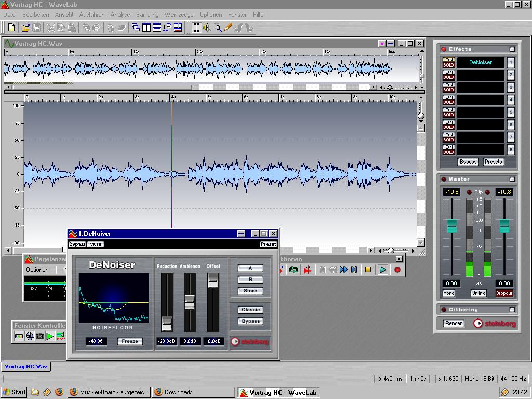Viewport: 532px width, 399px height.
Task: Click the loop icon in transport bar
Action: point(294,270)
